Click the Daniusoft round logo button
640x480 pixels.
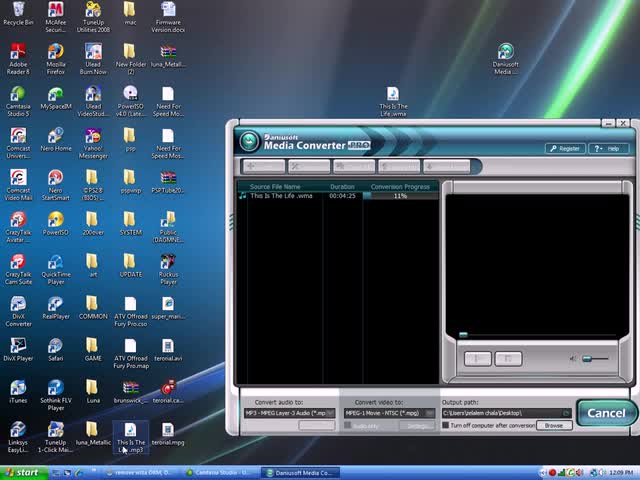[x=249, y=141]
